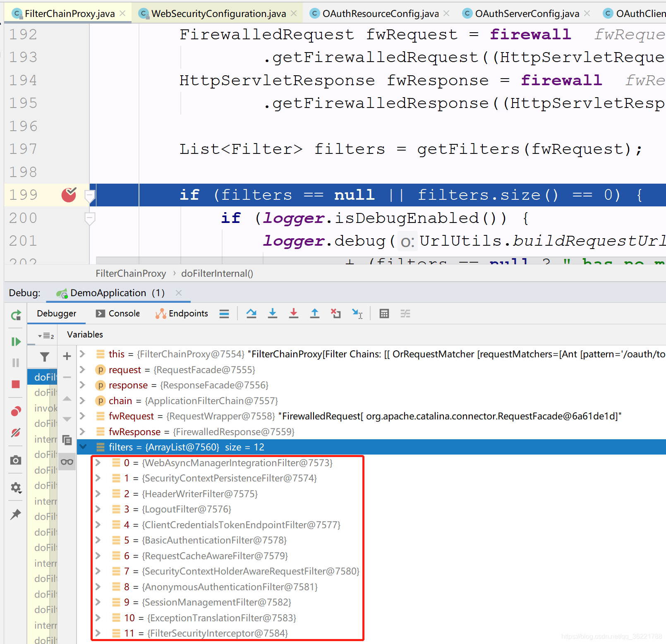The image size is (666, 644).
Task: Click the Trace Current Stream Chain icon
Action: 405,314
